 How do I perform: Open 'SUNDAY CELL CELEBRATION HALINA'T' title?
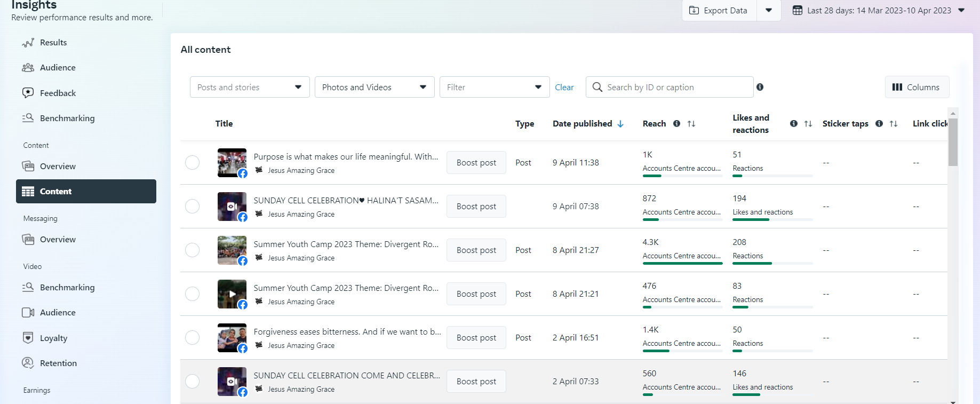point(346,200)
